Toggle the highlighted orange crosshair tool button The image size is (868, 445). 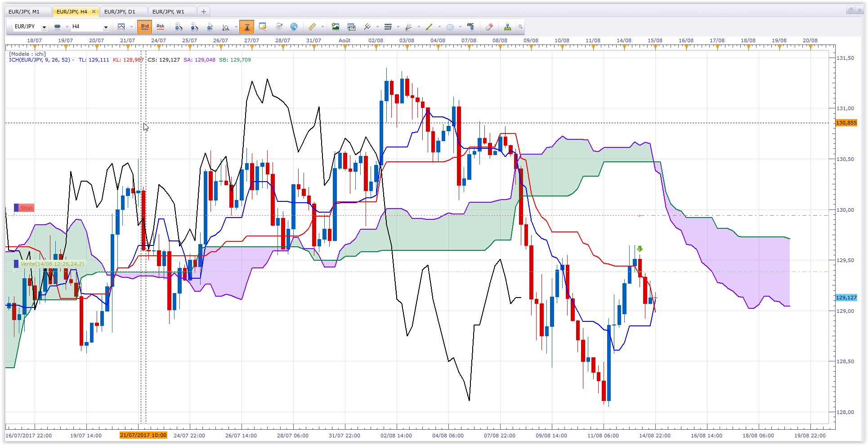click(246, 27)
